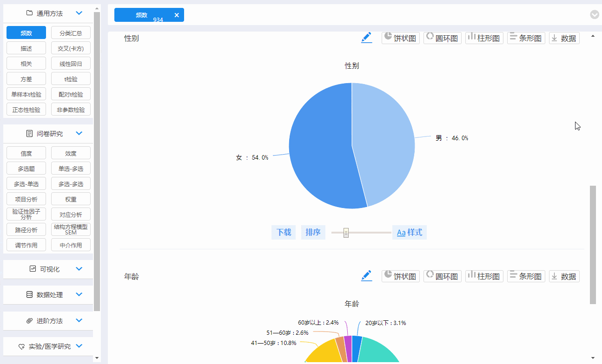Viewport: 602px width, 364px height.
Task: Click the main content vertical scrollbar
Action: (593, 245)
